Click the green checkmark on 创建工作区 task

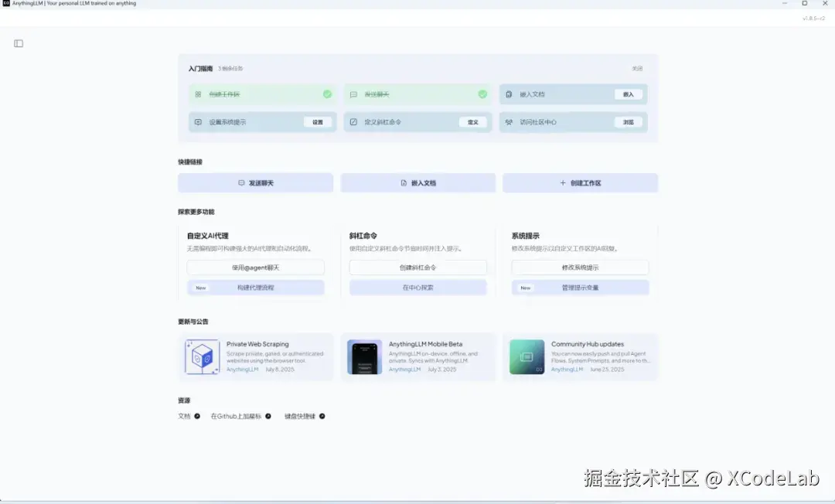pyautogui.click(x=327, y=94)
